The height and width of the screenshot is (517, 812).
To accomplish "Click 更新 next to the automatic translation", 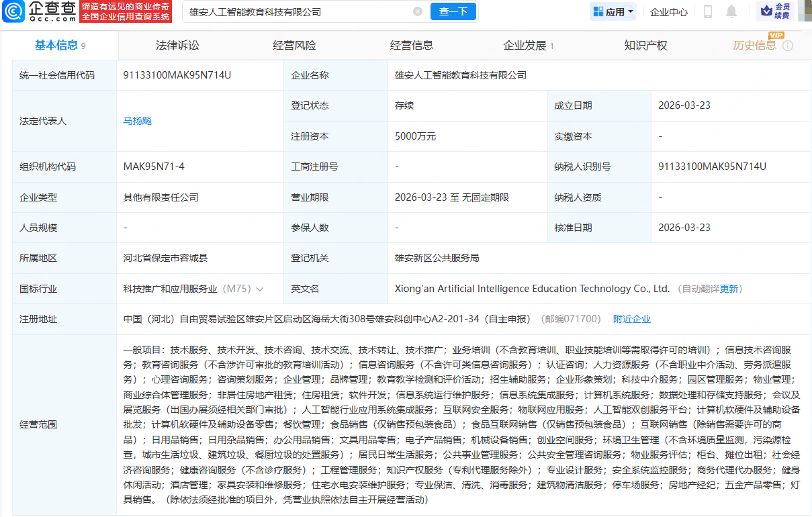I will [729, 289].
